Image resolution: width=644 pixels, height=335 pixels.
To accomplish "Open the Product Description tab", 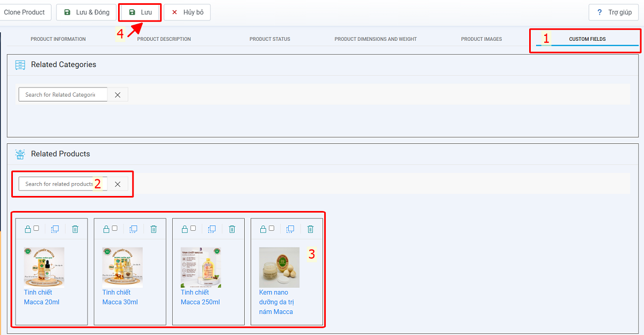I will [x=164, y=39].
